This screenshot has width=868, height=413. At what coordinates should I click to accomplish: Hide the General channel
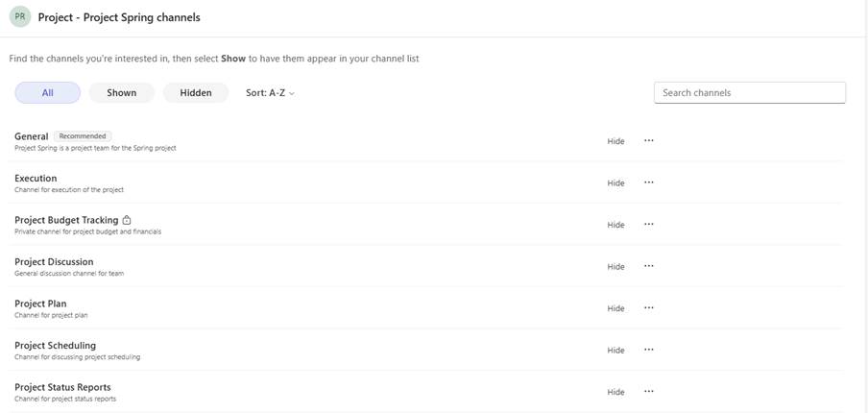point(615,141)
